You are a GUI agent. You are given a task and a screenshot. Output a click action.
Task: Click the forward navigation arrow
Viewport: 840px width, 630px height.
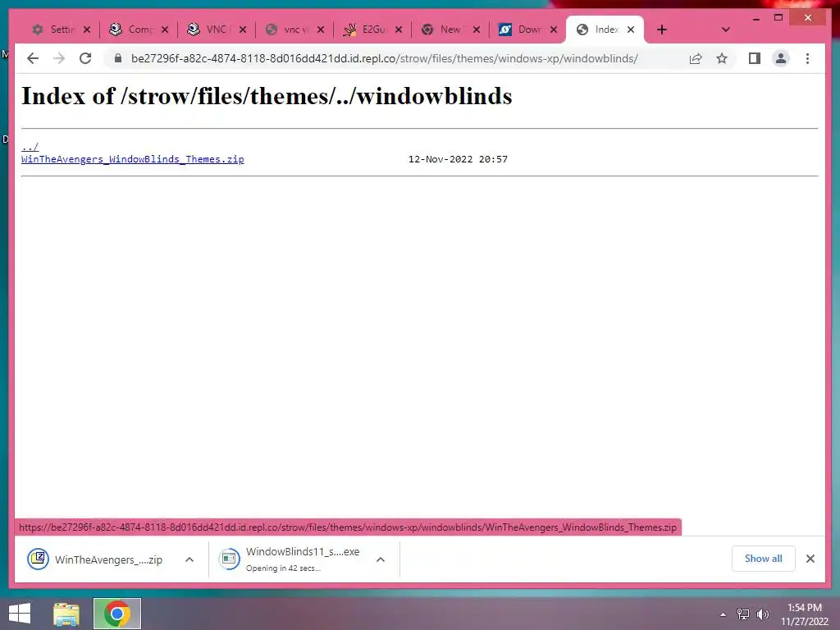coord(59,58)
